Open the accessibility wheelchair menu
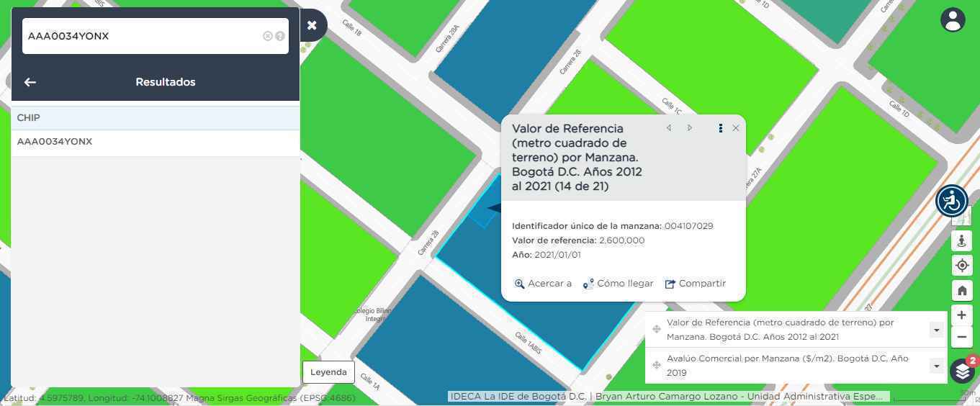The width and height of the screenshot is (980, 406). [x=951, y=201]
